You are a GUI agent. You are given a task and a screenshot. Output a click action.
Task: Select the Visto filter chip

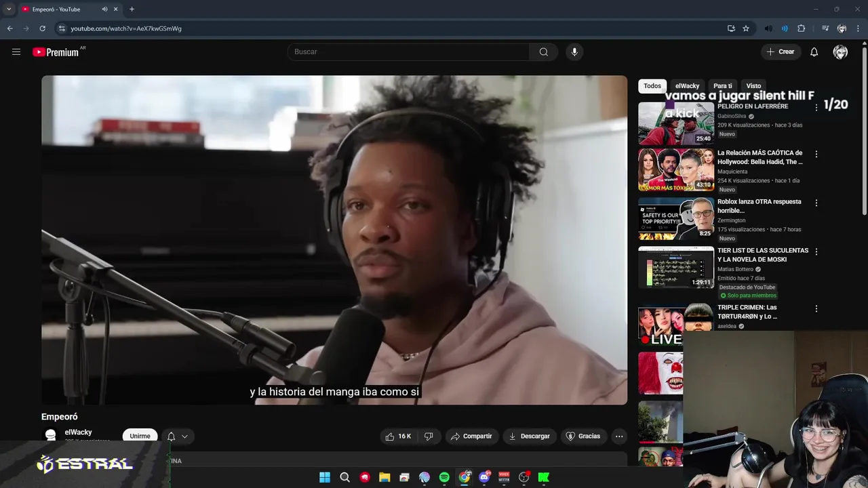coord(753,86)
